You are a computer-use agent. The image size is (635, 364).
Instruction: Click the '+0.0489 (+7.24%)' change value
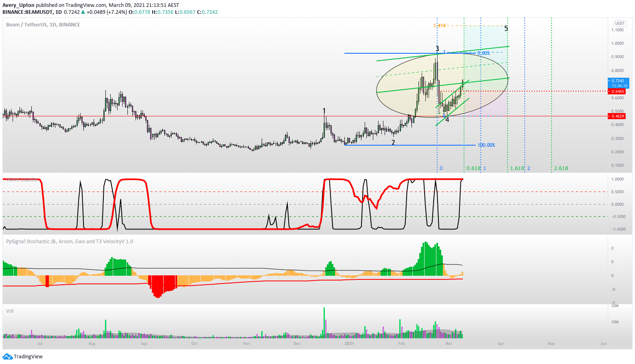click(x=107, y=12)
